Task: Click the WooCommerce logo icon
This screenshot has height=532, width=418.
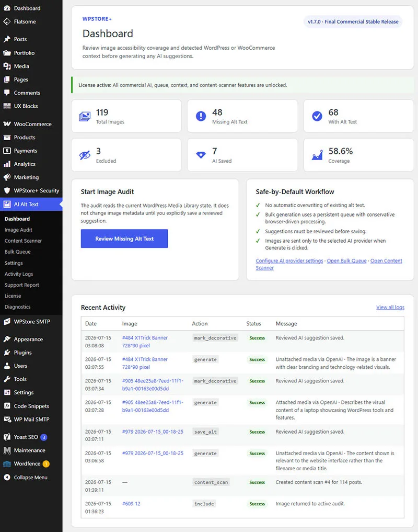Action: click(x=7, y=124)
